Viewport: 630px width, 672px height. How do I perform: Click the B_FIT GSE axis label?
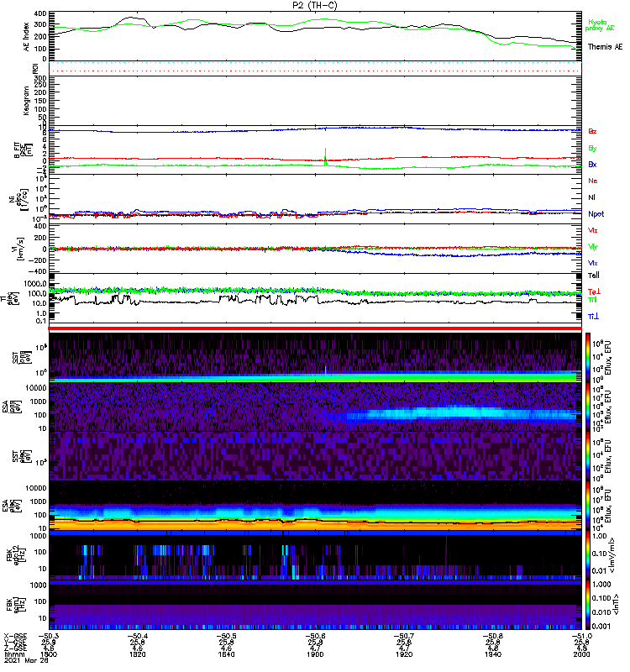click(23, 150)
